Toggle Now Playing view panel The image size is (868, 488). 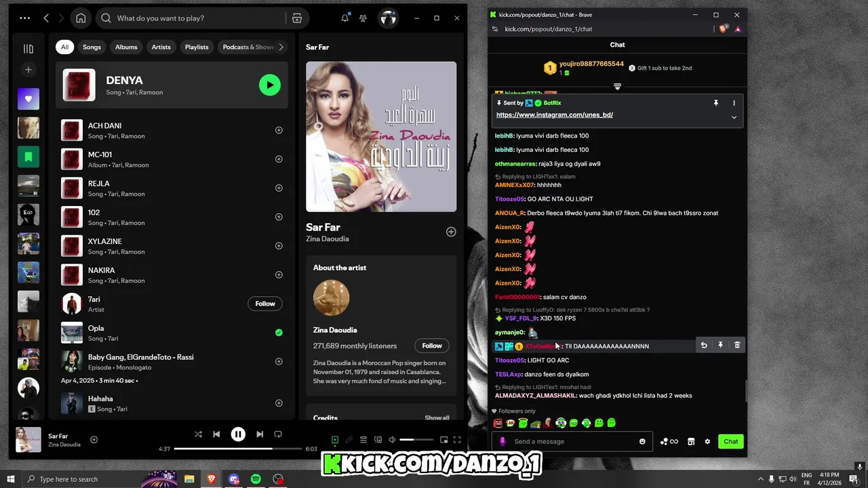[334, 440]
